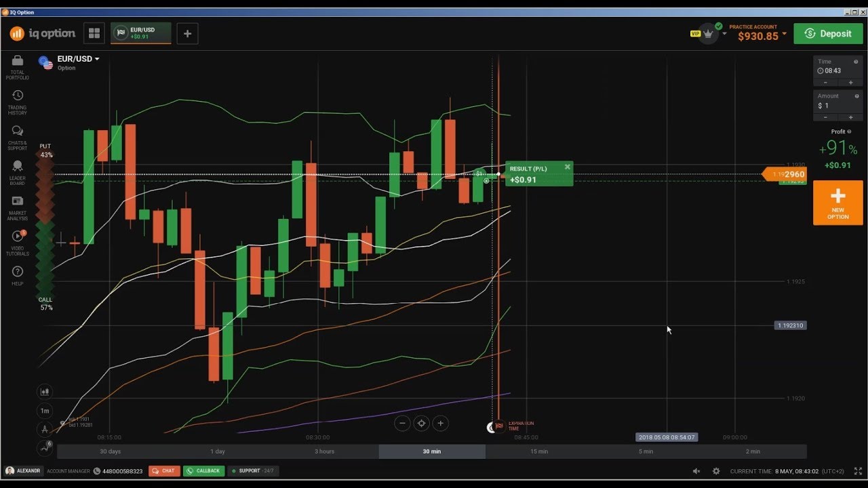This screenshot has width=868, height=488.
Task: Mute sound with the speaker icon
Action: [x=696, y=471]
